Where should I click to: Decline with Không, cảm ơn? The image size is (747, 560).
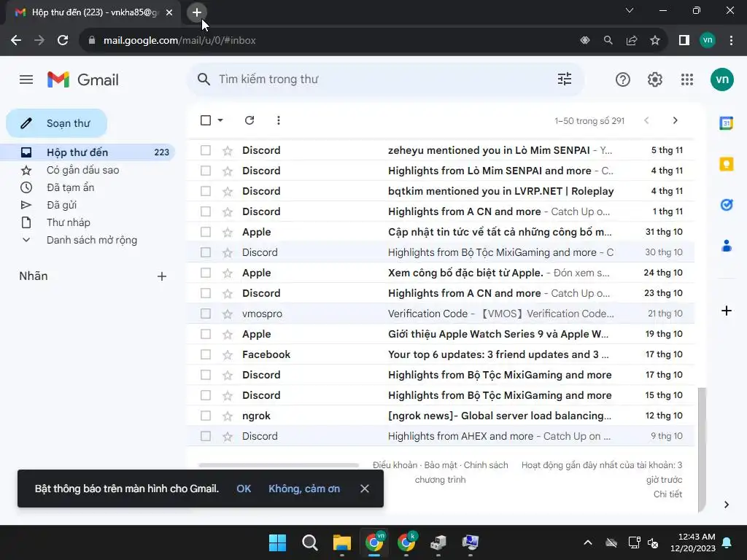point(304,489)
